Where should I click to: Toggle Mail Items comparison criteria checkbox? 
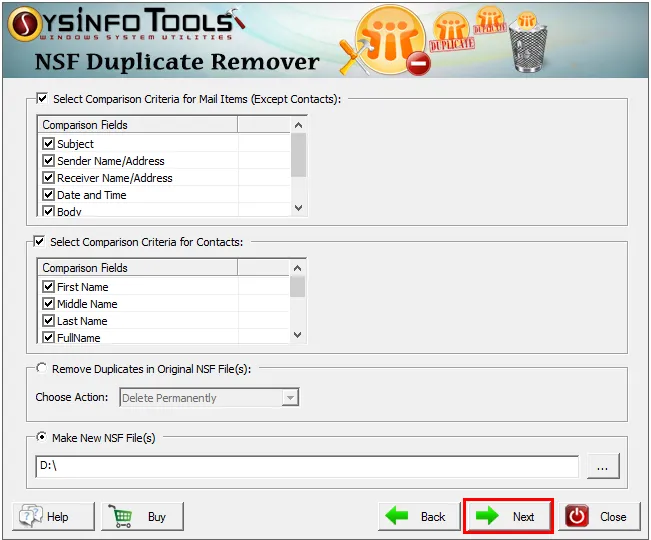pyautogui.click(x=42, y=99)
